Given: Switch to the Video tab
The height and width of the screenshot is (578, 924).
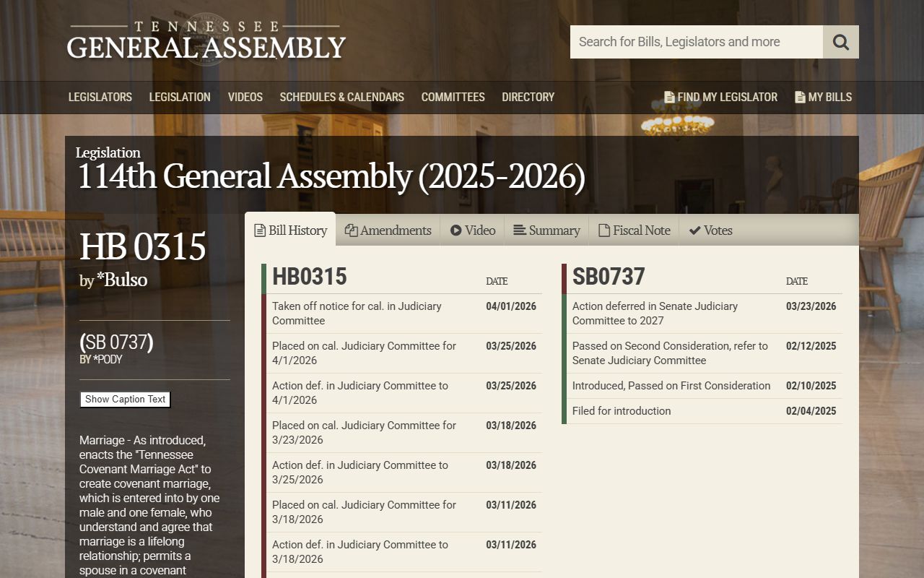Looking at the screenshot, I should [472, 230].
